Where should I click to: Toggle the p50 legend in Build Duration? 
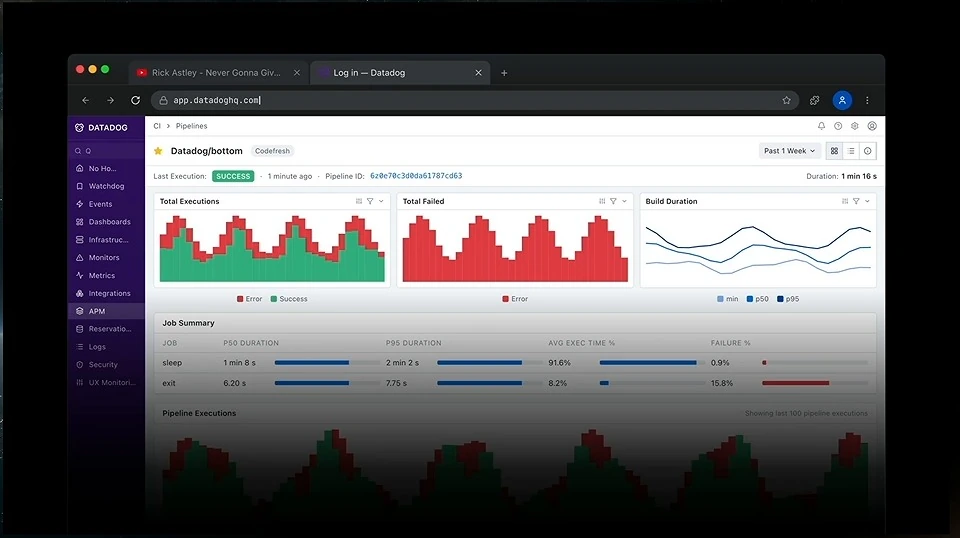[757, 299]
